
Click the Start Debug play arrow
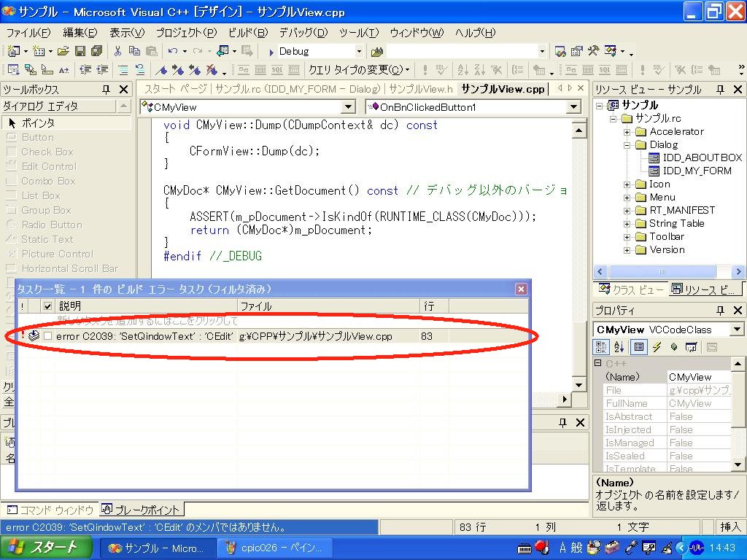click(271, 52)
